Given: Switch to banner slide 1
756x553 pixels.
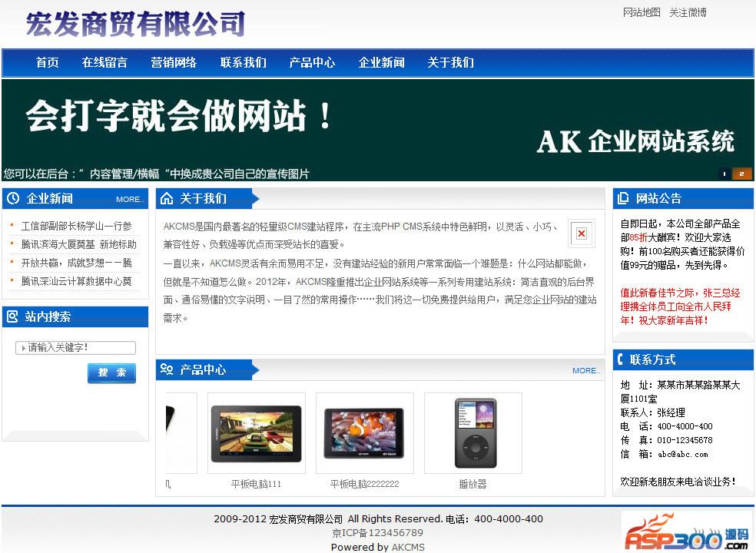Looking at the screenshot, I should [x=724, y=174].
